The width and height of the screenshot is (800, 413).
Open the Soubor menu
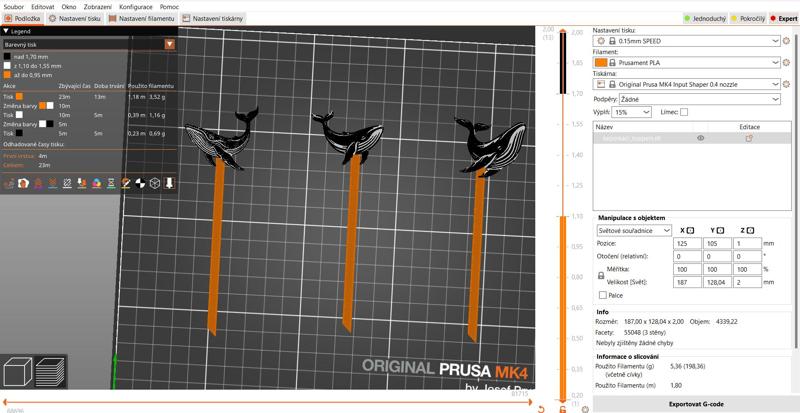[13, 7]
